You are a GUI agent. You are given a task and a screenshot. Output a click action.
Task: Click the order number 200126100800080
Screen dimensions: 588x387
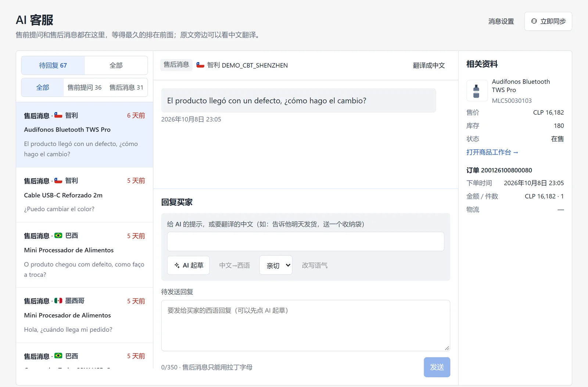point(506,170)
